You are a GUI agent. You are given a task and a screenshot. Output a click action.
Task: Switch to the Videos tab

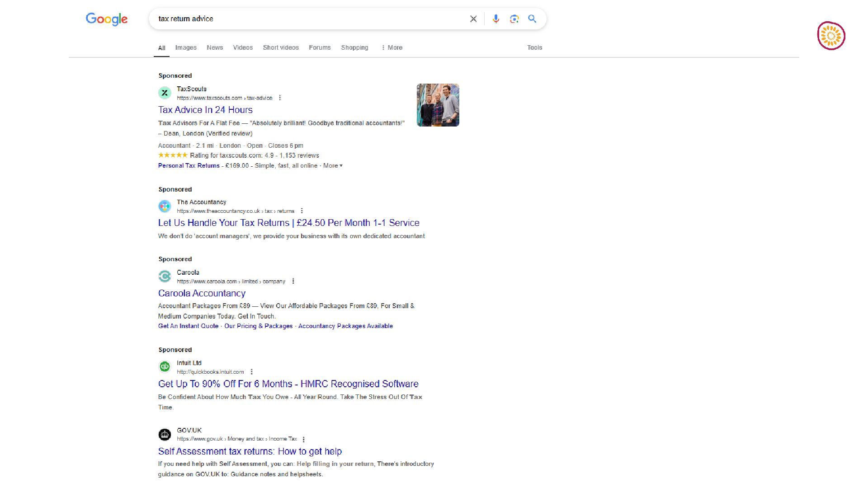pos(243,47)
